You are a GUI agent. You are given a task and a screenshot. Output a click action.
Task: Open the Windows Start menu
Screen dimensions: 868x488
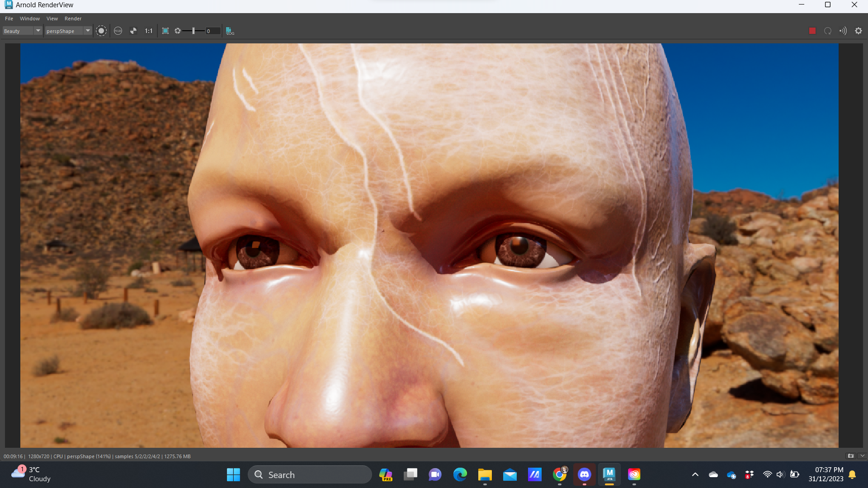[x=233, y=474]
